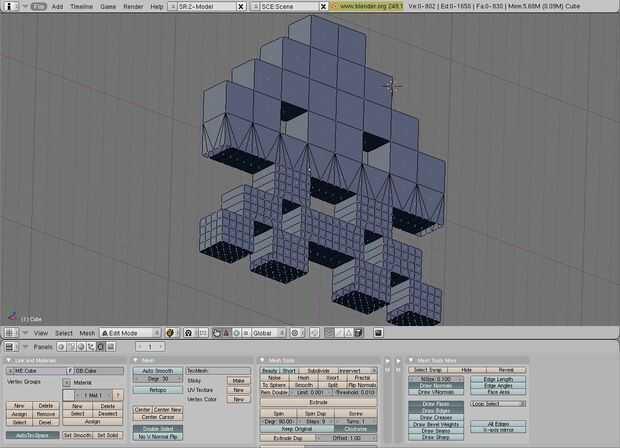Toggle Draw Seams option
The height and width of the screenshot is (448, 620).
pos(436,431)
